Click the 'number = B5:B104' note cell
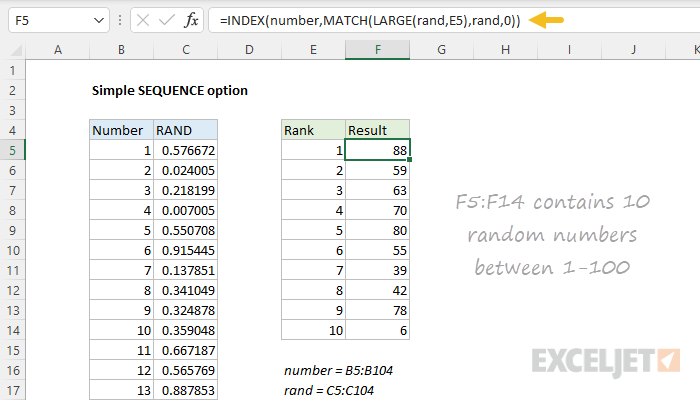The image size is (700, 400). click(x=338, y=370)
